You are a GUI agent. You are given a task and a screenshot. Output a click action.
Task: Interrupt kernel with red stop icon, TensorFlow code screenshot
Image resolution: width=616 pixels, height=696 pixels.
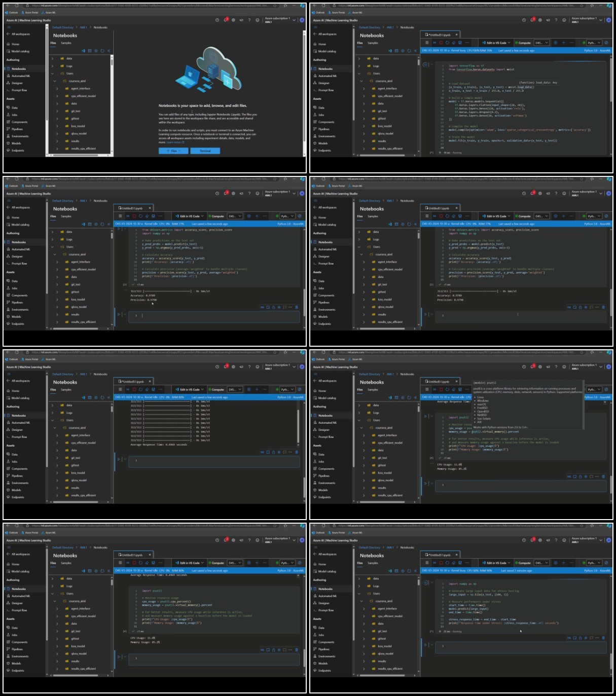click(441, 43)
